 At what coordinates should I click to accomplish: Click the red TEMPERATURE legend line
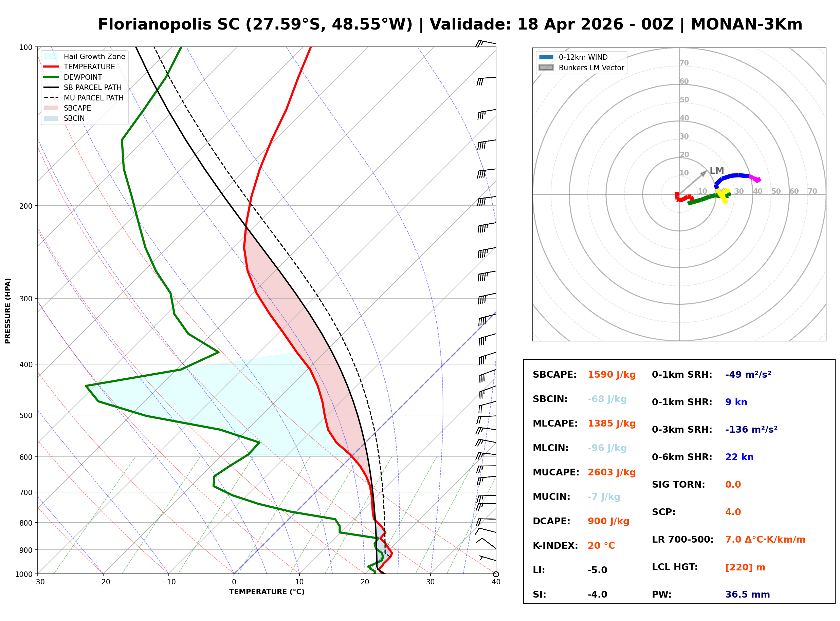pyautogui.click(x=51, y=67)
